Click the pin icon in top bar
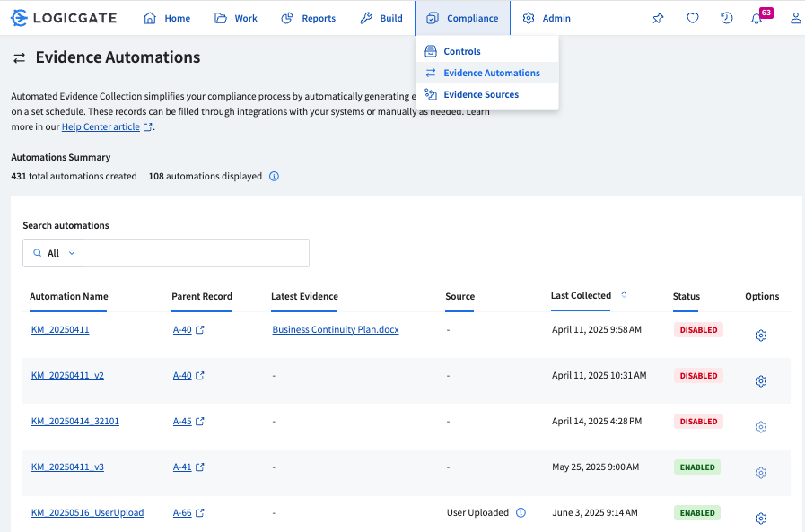This screenshot has width=805, height=532. [x=658, y=18]
